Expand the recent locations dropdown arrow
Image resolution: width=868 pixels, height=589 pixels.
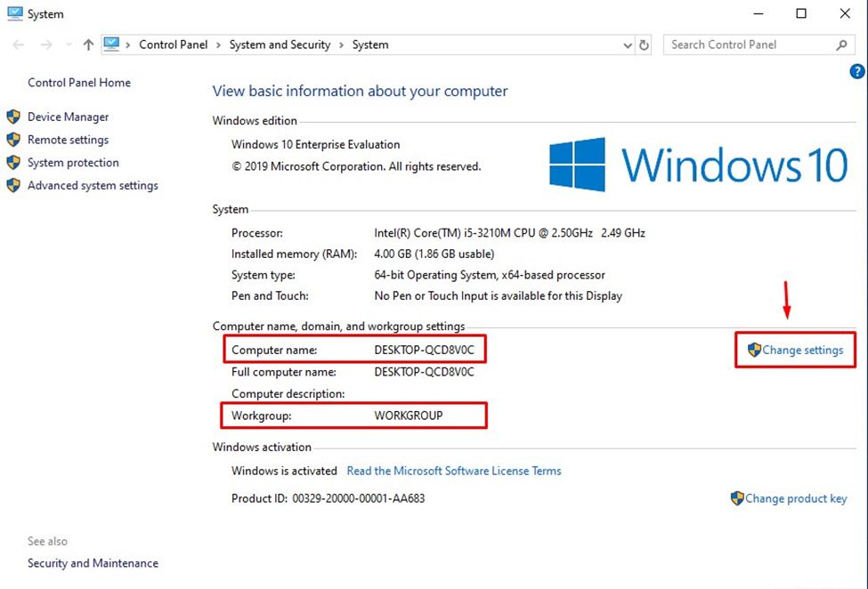[69, 44]
